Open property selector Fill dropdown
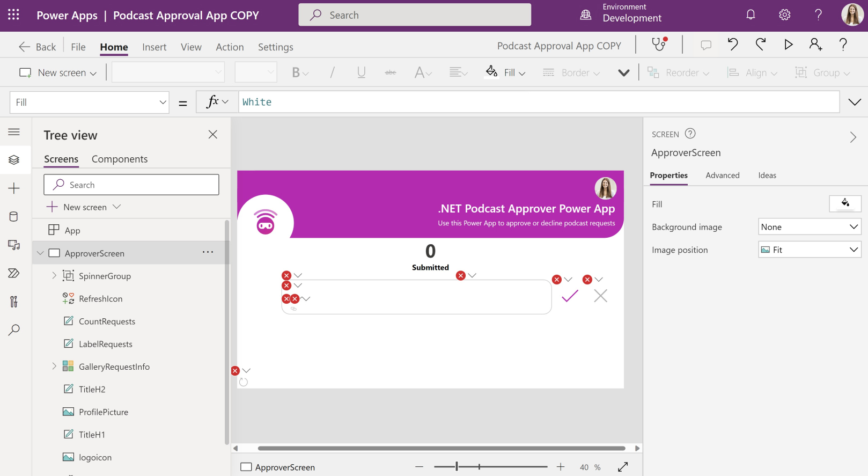 pyautogui.click(x=90, y=102)
